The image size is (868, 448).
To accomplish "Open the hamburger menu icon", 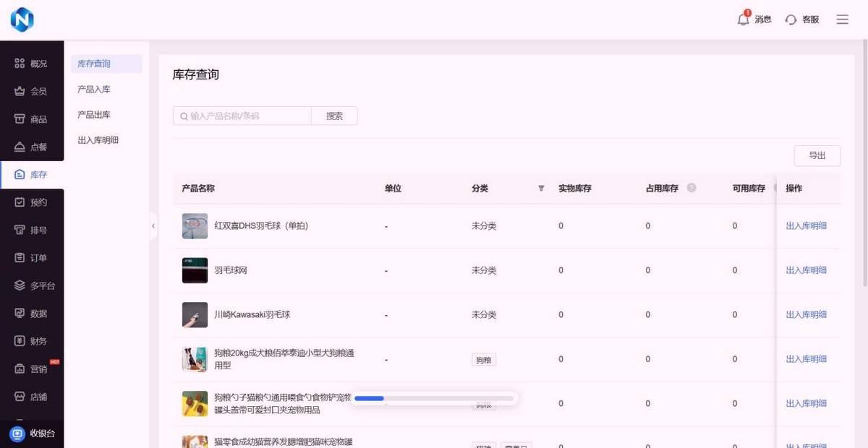I will [842, 20].
